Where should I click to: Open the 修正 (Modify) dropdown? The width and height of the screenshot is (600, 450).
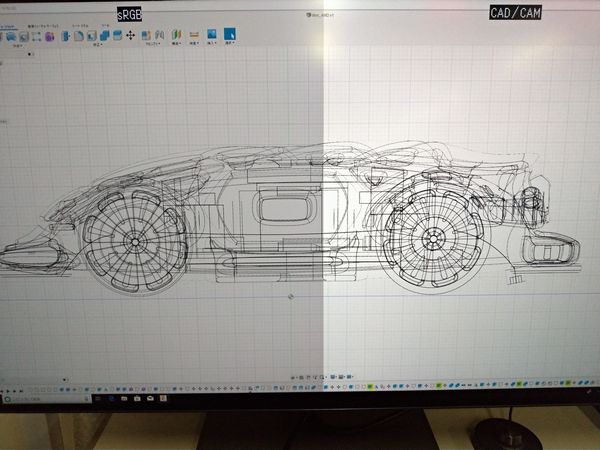(x=97, y=45)
